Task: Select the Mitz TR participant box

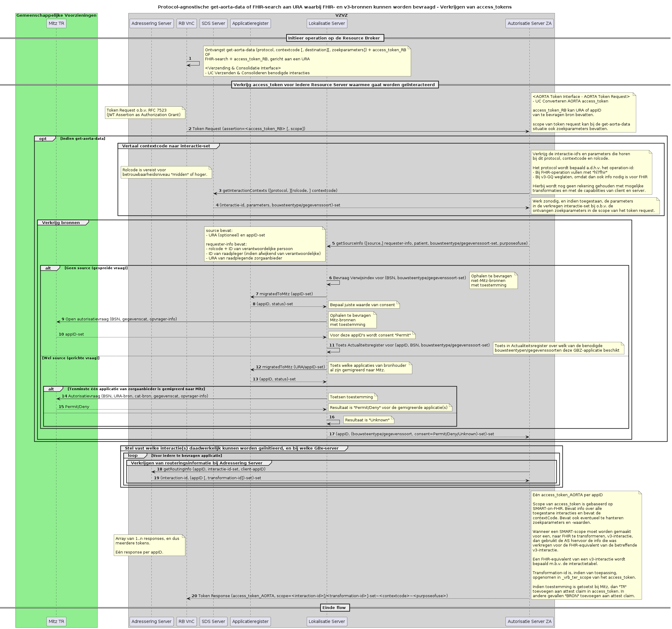Action: 57,24
